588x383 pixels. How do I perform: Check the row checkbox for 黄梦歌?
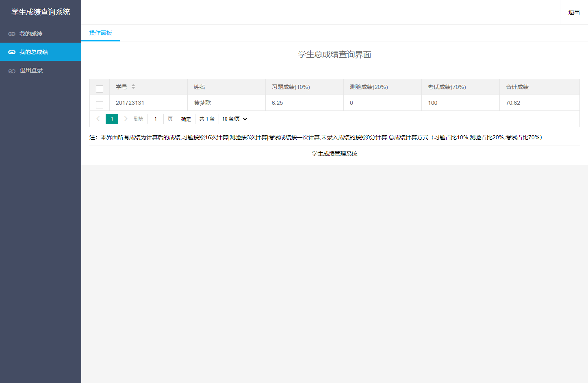click(x=99, y=104)
